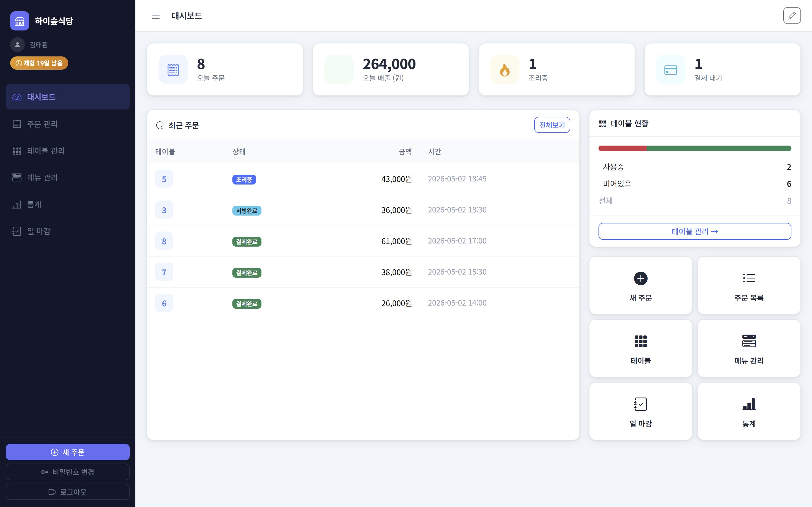Image resolution: width=812 pixels, height=507 pixels.
Task: Click the 오늘 주문 receipt icon
Action: click(173, 70)
